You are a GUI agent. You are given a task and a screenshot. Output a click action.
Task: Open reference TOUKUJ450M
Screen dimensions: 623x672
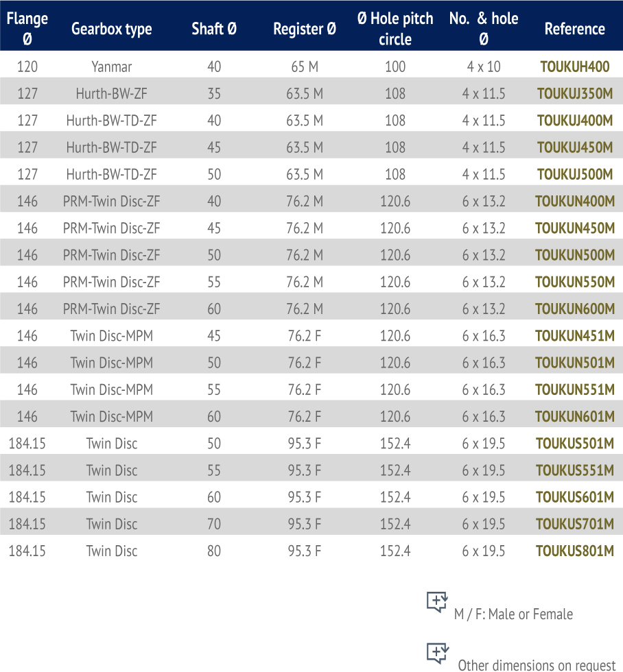574,147
